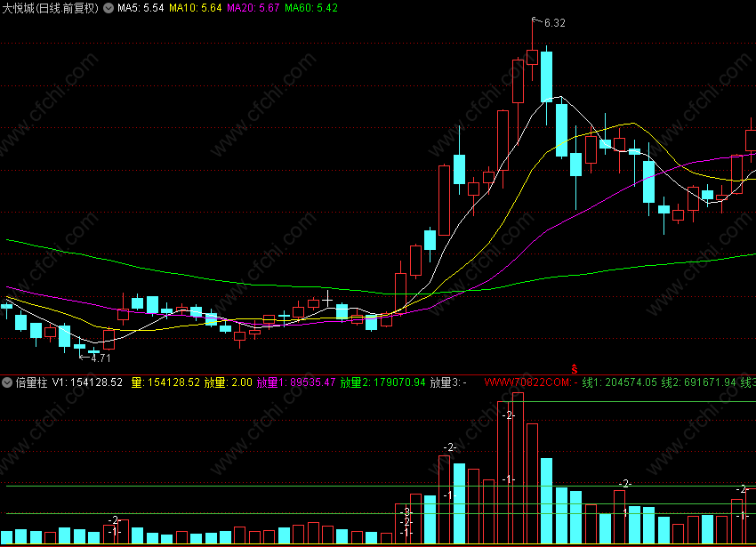Click the stock title 大悦城(日线.前复权)
This screenshot has width=756, height=547.
click(51, 8)
